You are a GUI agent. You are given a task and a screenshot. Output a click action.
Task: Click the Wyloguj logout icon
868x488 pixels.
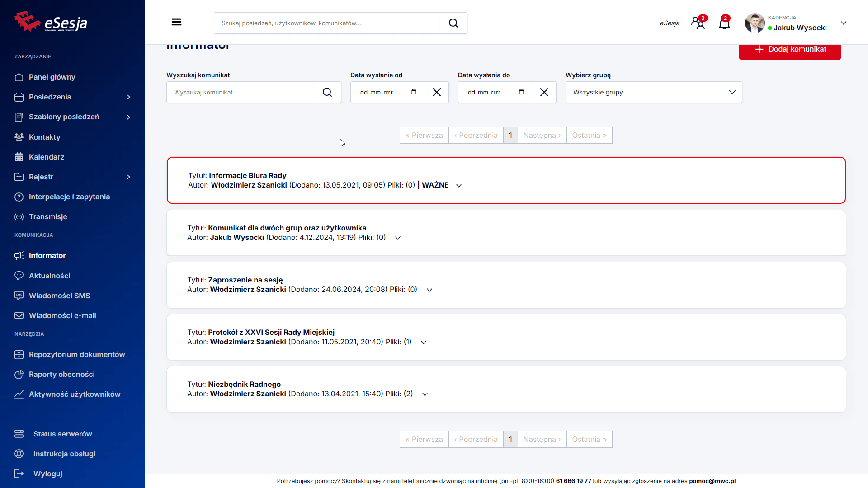(x=19, y=474)
